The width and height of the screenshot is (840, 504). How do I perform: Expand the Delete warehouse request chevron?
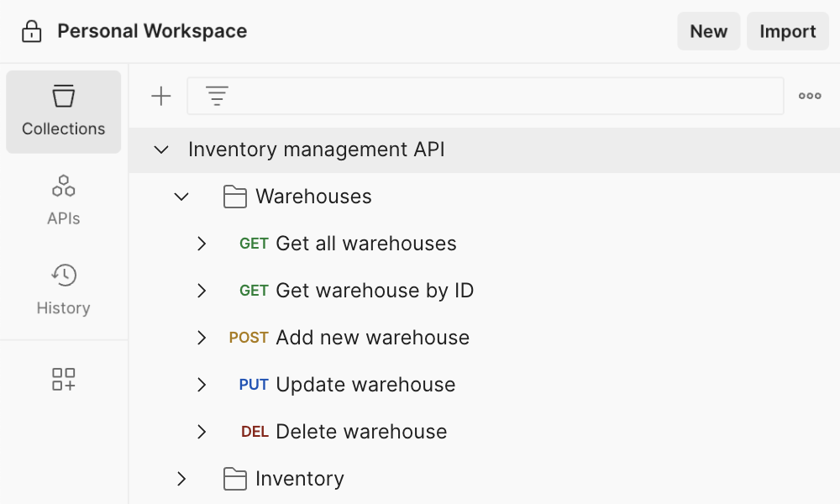202,432
